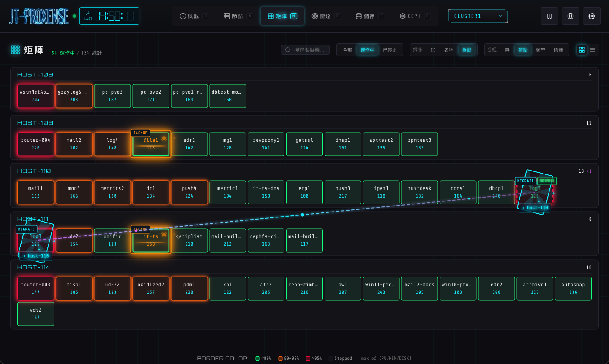This screenshot has height=364, width=609.
Task: Click MIGRATE badge on HOST-111 log3 card
Action: (x=26, y=229)
